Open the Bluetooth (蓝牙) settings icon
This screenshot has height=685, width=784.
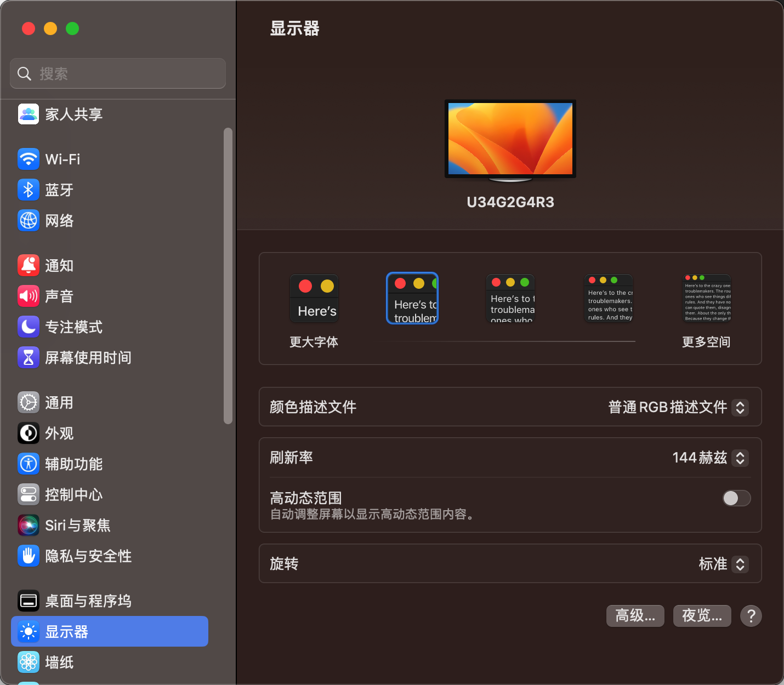pyautogui.click(x=29, y=190)
